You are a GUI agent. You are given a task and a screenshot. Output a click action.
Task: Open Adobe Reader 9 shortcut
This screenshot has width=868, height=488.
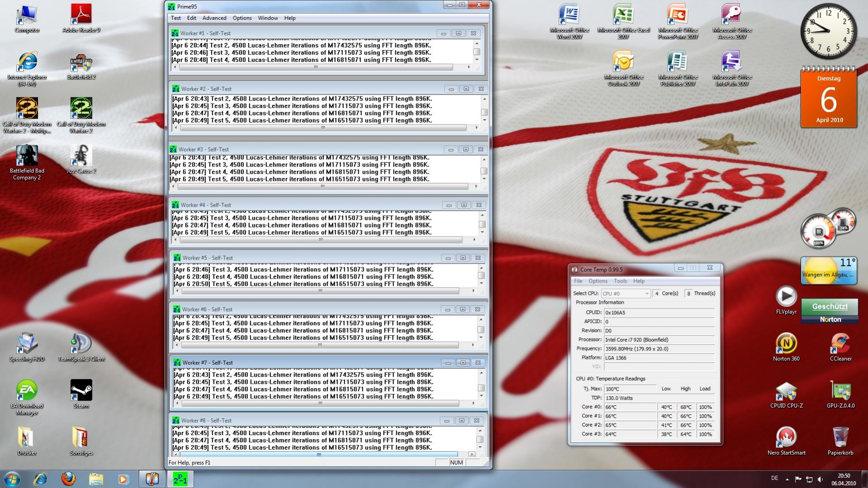(81, 19)
